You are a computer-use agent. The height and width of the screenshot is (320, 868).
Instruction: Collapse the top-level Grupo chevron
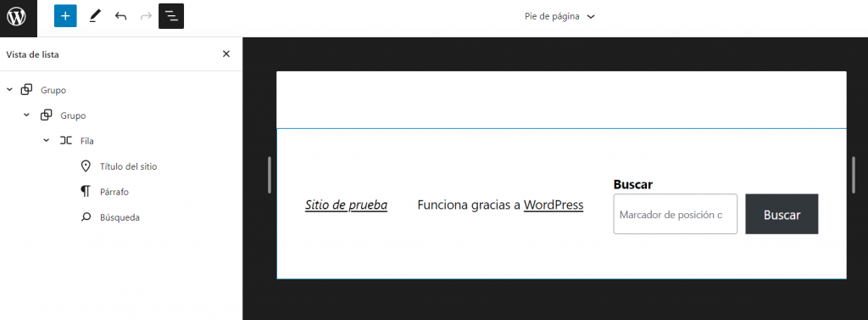pyautogui.click(x=9, y=89)
